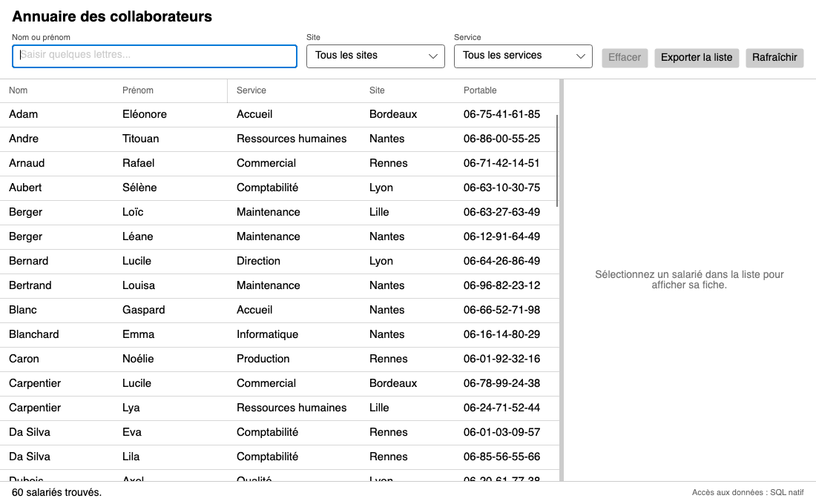Screen dimensions: 816x504
Task: Open the Site dropdown chevron
Action: pyautogui.click(x=432, y=56)
